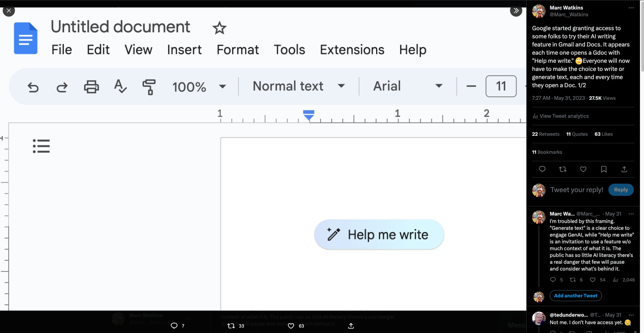644x333 pixels.
Task: Retweet the tweet showing 6 retweets
Action: (x=573, y=280)
